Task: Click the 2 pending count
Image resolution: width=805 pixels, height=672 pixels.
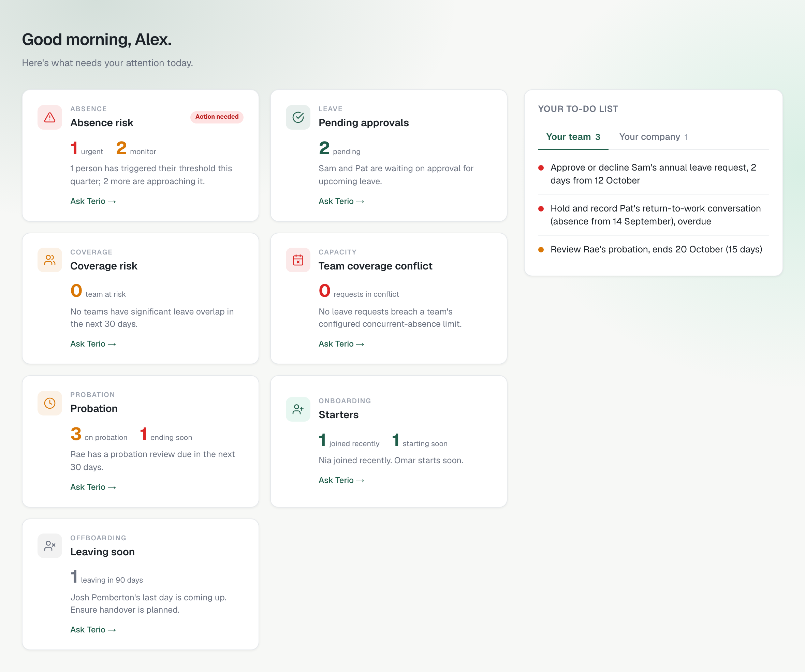Action: (340, 148)
